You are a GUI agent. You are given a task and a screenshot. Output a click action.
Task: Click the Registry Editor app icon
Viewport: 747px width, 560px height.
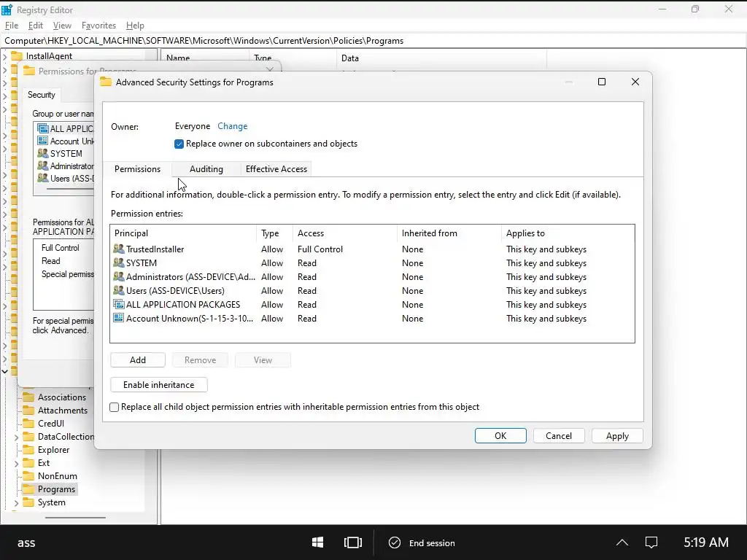coord(7,9)
